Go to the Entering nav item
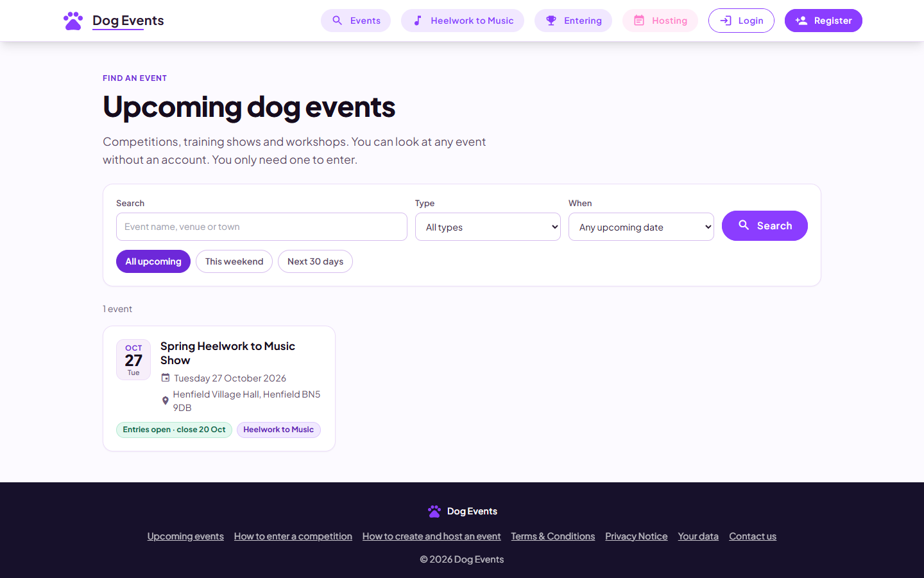 pos(573,21)
